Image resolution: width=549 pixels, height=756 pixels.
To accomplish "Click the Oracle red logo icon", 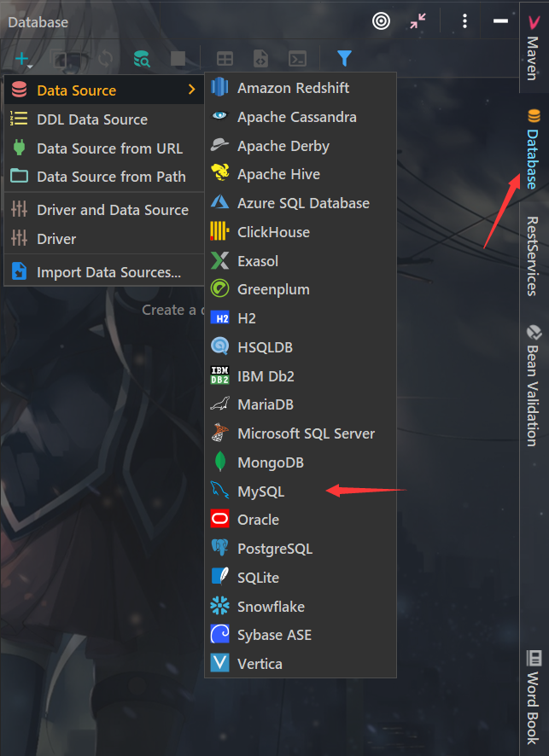I will coord(220,519).
